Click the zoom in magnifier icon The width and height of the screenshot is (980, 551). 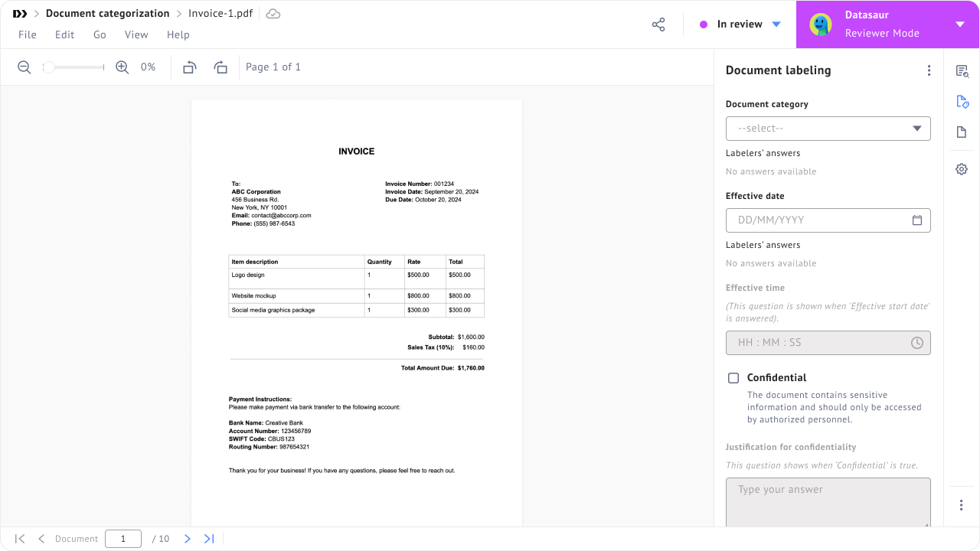(122, 67)
